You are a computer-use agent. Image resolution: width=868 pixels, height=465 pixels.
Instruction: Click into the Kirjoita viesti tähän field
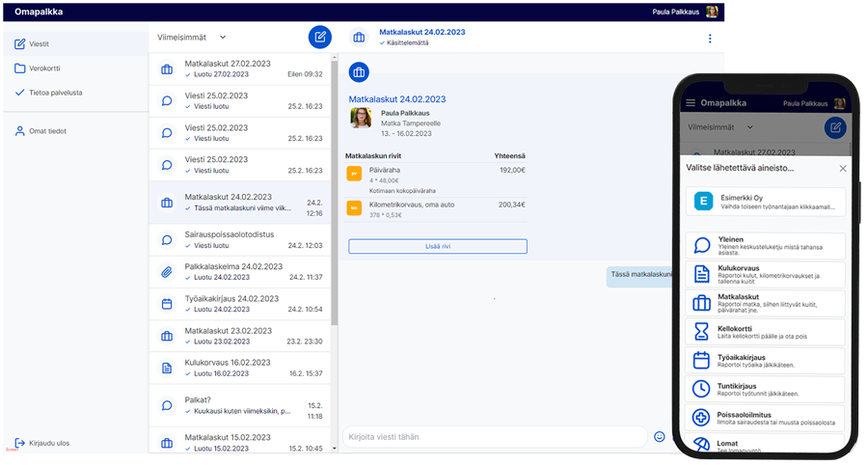[495, 437]
